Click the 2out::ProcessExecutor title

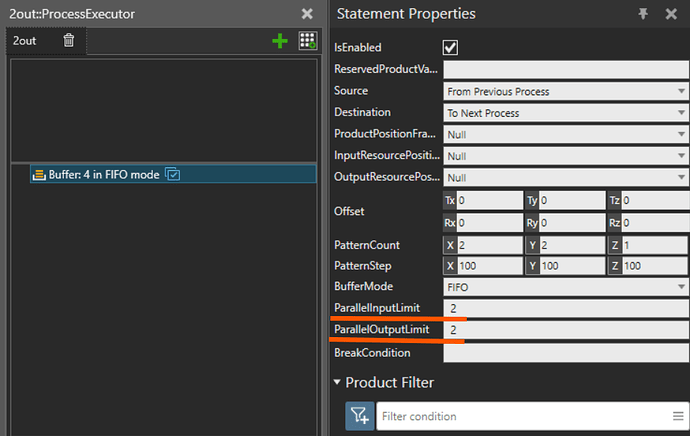click(72, 14)
